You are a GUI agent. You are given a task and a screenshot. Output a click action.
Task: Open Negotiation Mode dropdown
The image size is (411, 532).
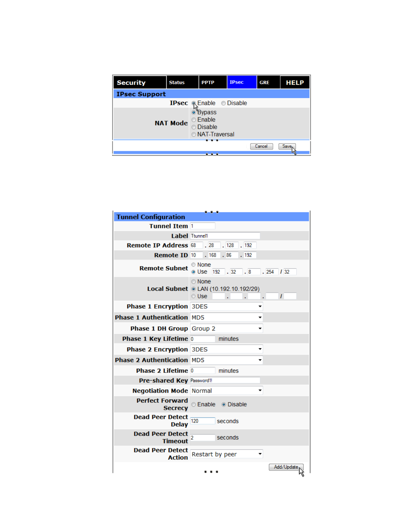pyautogui.click(x=226, y=391)
